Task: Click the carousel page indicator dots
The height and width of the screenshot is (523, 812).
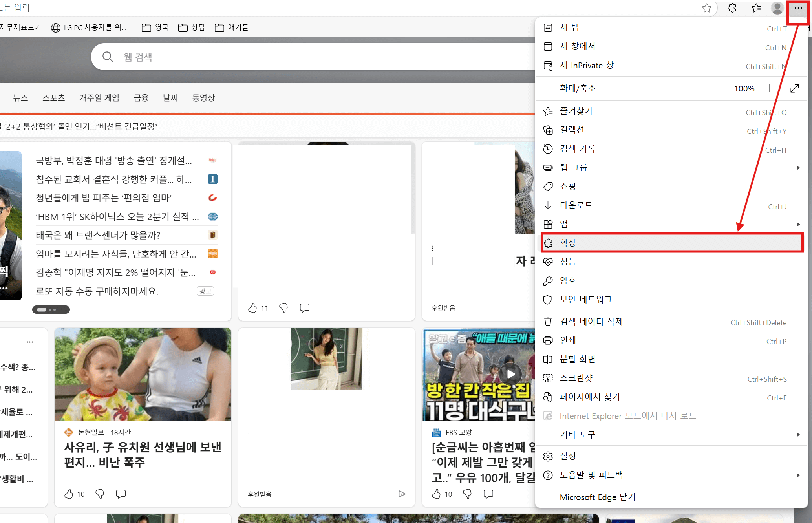Action: pos(51,310)
